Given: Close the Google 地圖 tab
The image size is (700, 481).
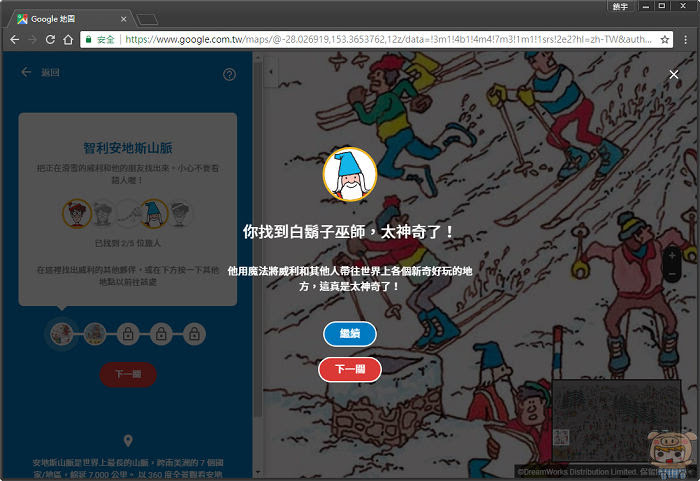Looking at the screenshot, I should click(x=124, y=19).
